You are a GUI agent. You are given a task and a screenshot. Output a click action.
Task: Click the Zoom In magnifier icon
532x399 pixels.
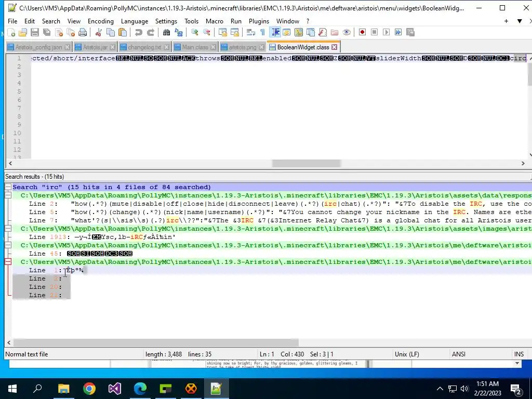[x=194, y=33]
